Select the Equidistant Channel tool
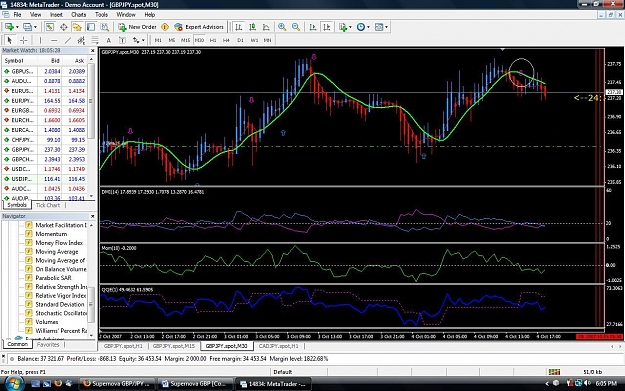Screen dimensions: 625x391 [81, 40]
